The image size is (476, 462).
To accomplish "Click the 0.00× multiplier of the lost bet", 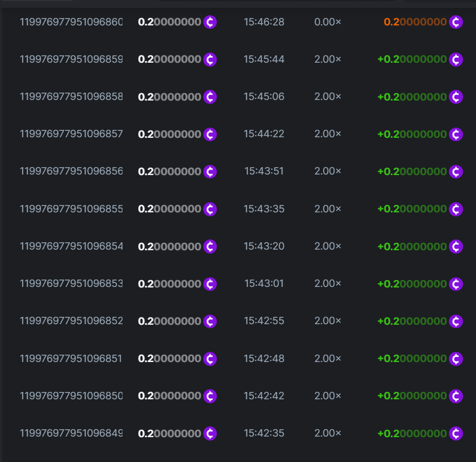I will pos(327,23).
